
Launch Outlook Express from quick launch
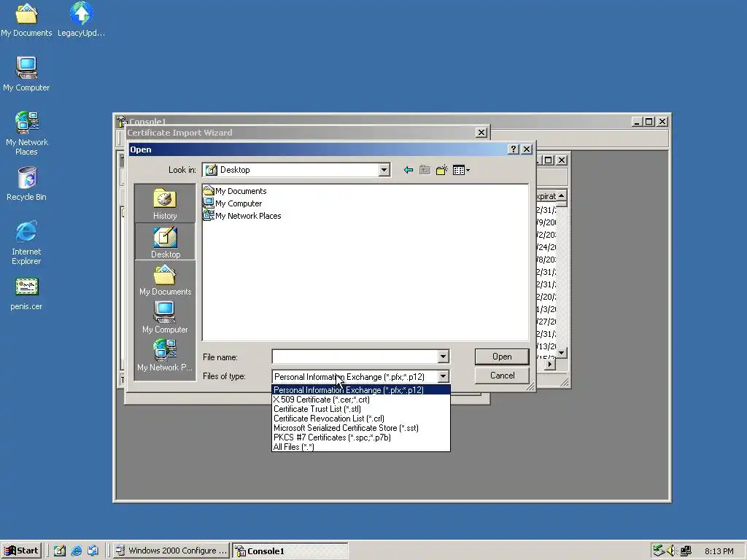(93, 551)
